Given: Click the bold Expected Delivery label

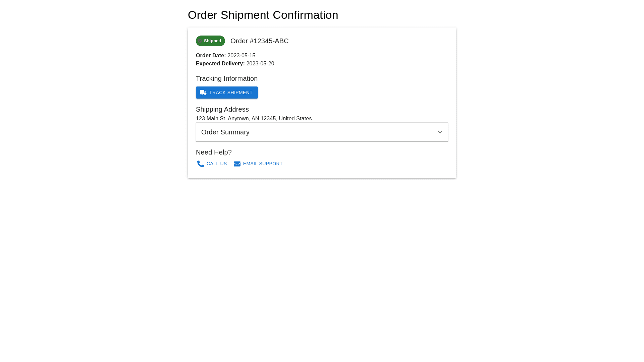Looking at the screenshot, I should point(220,64).
